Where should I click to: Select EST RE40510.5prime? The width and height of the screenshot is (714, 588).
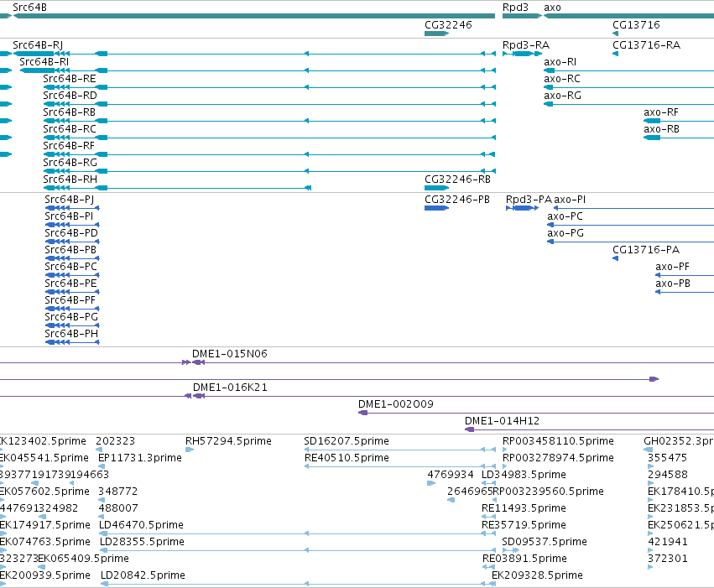[x=347, y=458]
